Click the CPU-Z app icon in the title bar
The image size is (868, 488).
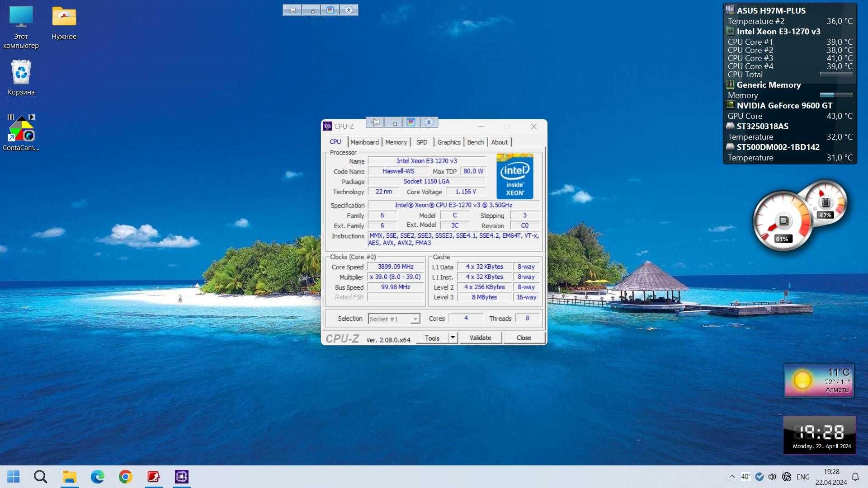coord(328,126)
